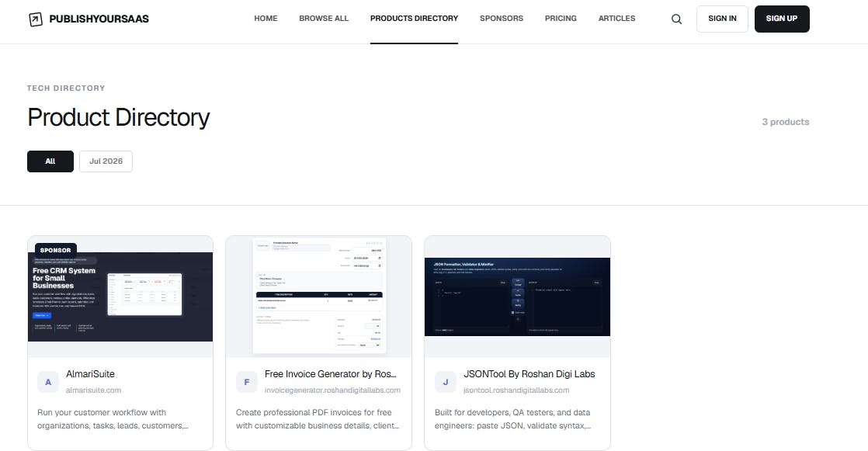Open the search magnifier icon
The image size is (868, 451).
pyautogui.click(x=676, y=19)
